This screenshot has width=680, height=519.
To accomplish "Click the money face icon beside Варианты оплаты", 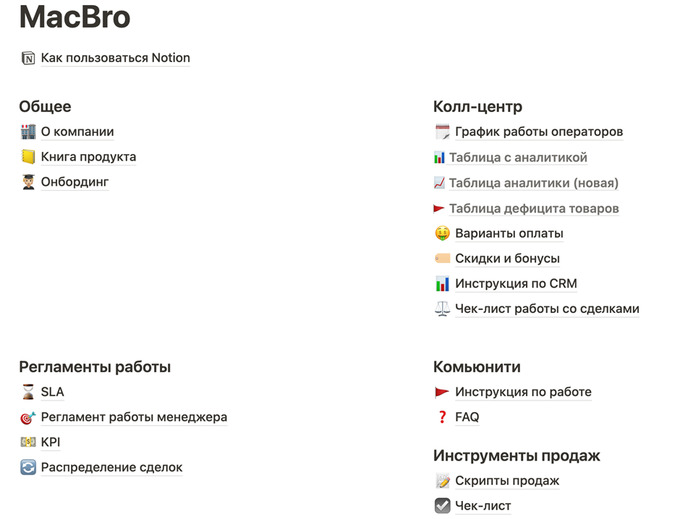I will pyautogui.click(x=442, y=233).
